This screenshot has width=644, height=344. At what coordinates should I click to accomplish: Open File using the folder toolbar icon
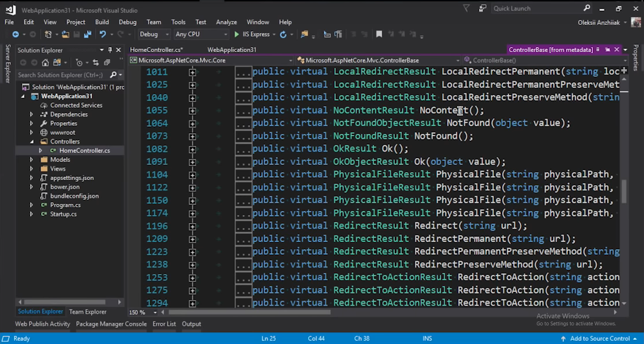[x=65, y=35]
